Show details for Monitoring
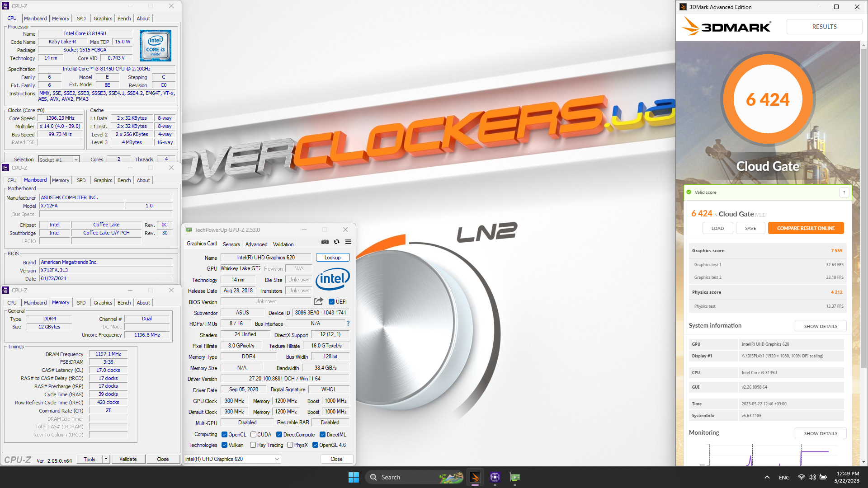The image size is (868, 488). (x=821, y=433)
